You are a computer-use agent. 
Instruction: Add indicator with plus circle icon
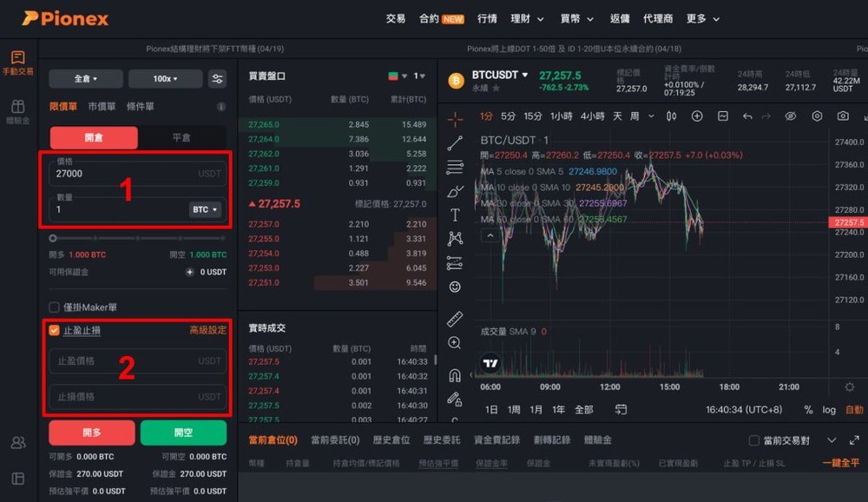(697, 116)
